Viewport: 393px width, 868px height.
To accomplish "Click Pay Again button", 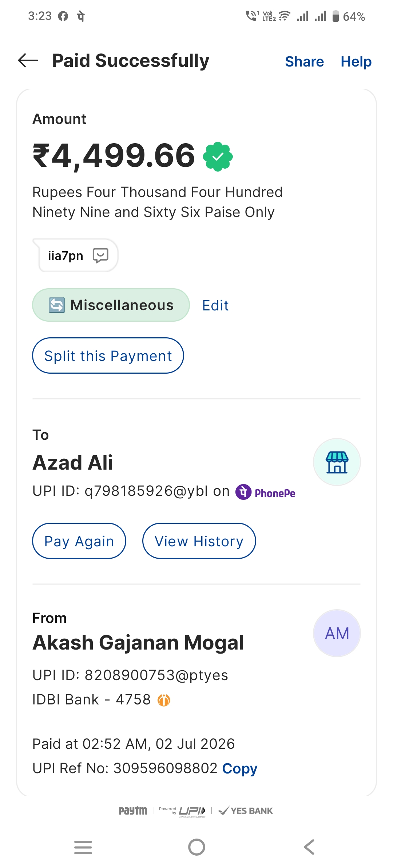I will pyautogui.click(x=79, y=541).
